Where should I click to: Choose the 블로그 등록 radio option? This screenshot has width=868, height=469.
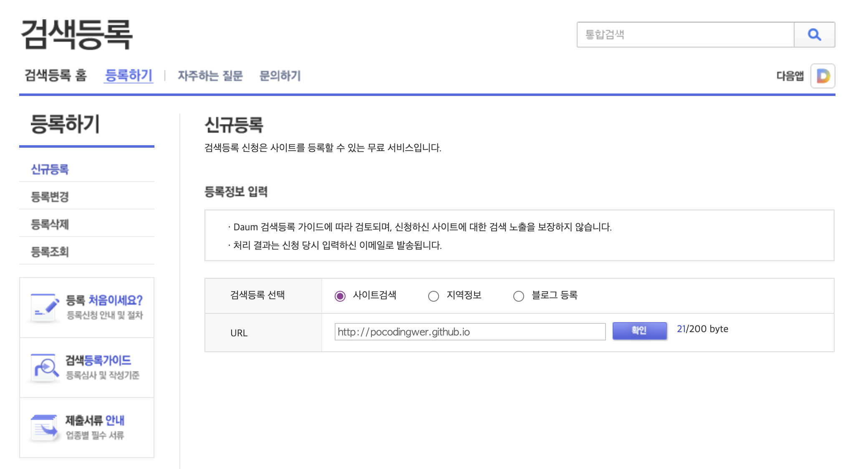[x=519, y=296]
